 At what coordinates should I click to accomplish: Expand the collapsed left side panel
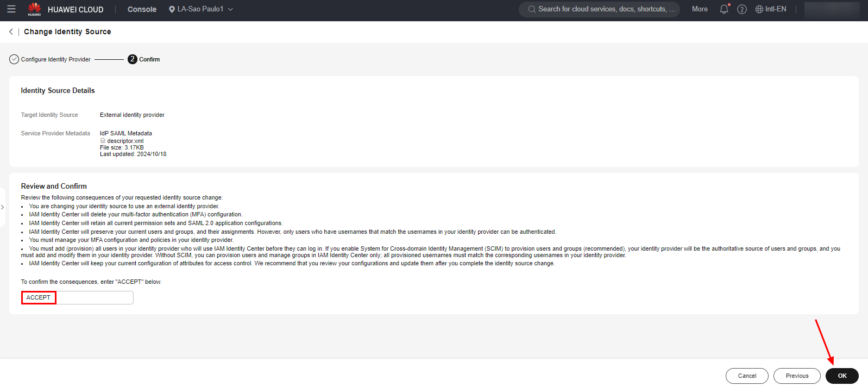coord(3,207)
